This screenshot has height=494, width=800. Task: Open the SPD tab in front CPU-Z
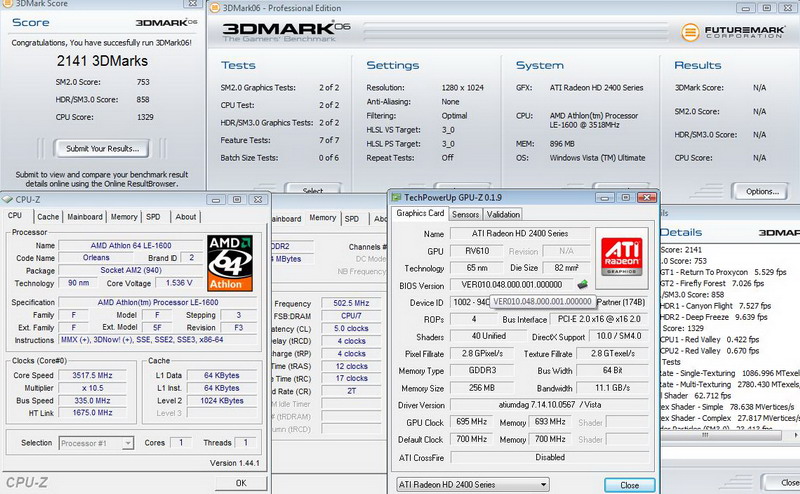pos(153,217)
